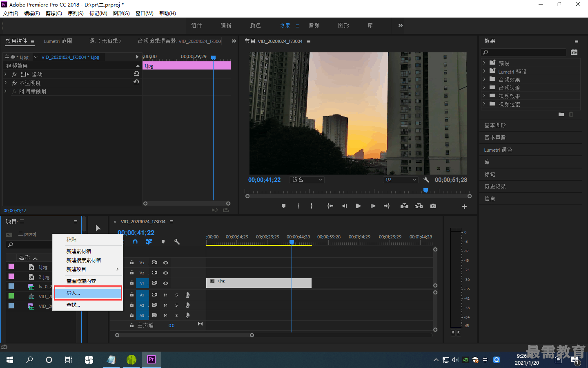Toggle linked selection in timeline
The height and width of the screenshot is (368, 588).
click(x=149, y=242)
